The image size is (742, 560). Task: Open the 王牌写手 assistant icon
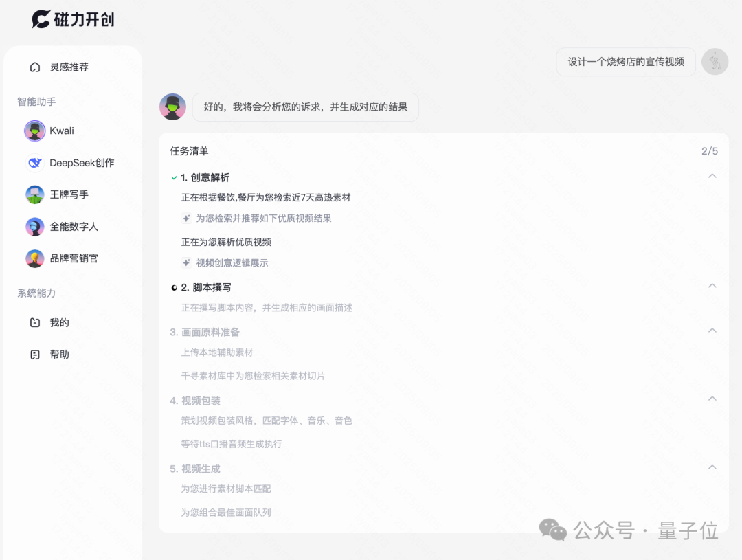34,194
